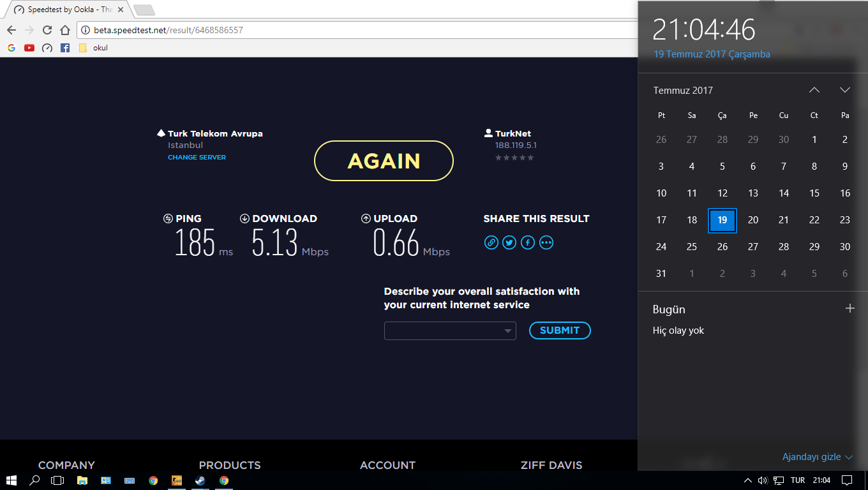Select July 26 in the calendar
The height and width of the screenshot is (490, 868).
pyautogui.click(x=722, y=247)
